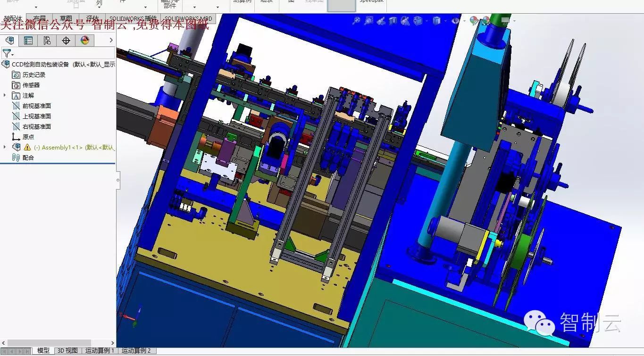
Task: Collapse the left panel with the handle
Action: pyautogui.click(x=118, y=180)
